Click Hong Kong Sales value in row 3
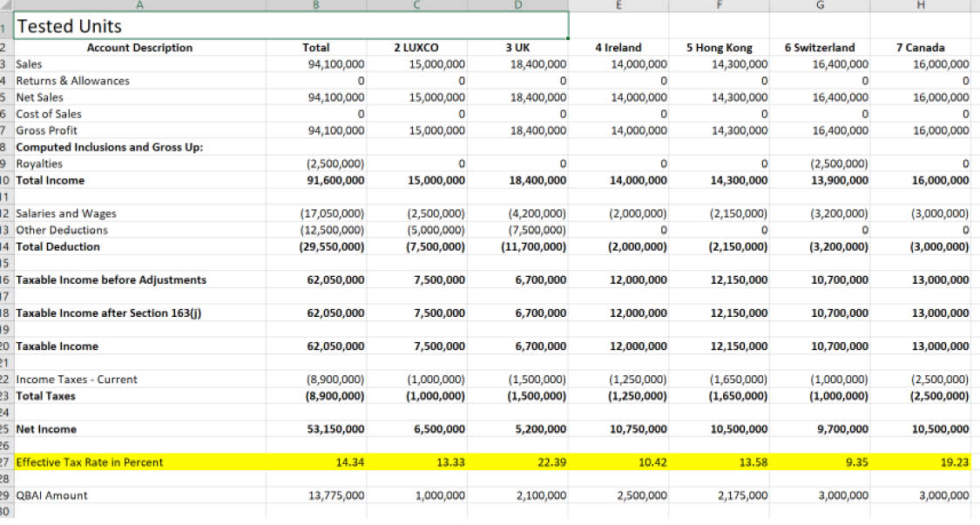The height and width of the screenshot is (525, 980). pyautogui.click(x=720, y=64)
